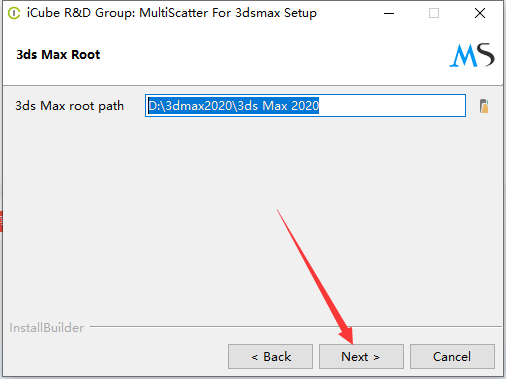Viewport: 506px width, 379px height.
Task: Click the '3ds Max root path' label
Action: (x=69, y=106)
